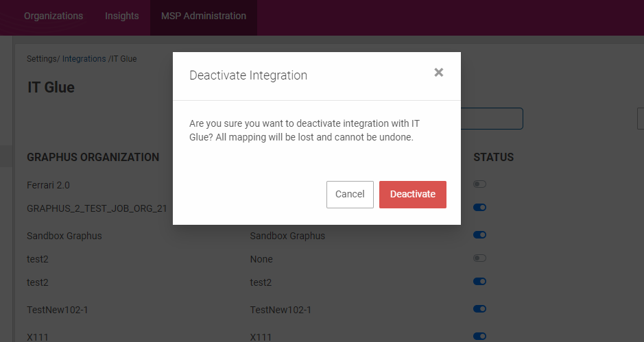This screenshot has width=644, height=342.
Task: Toggle status switch for Ferrari 2.0
Action: click(479, 184)
